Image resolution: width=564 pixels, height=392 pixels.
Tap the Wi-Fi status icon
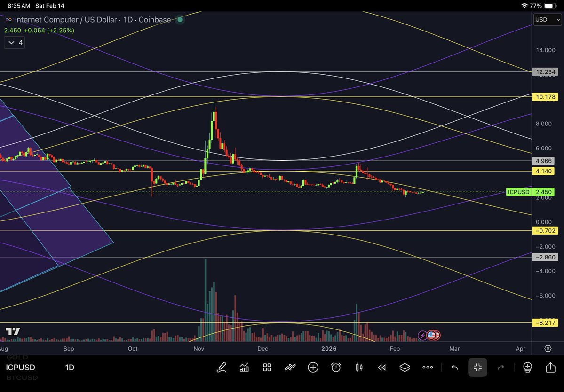point(524,6)
